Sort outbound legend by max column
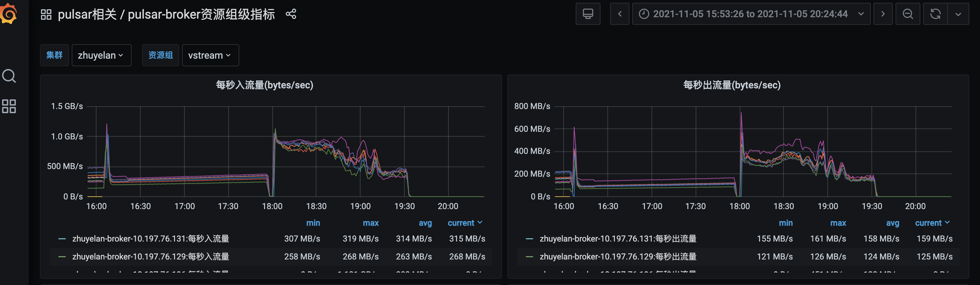Viewport: 980px width, 285px height. 838,223
